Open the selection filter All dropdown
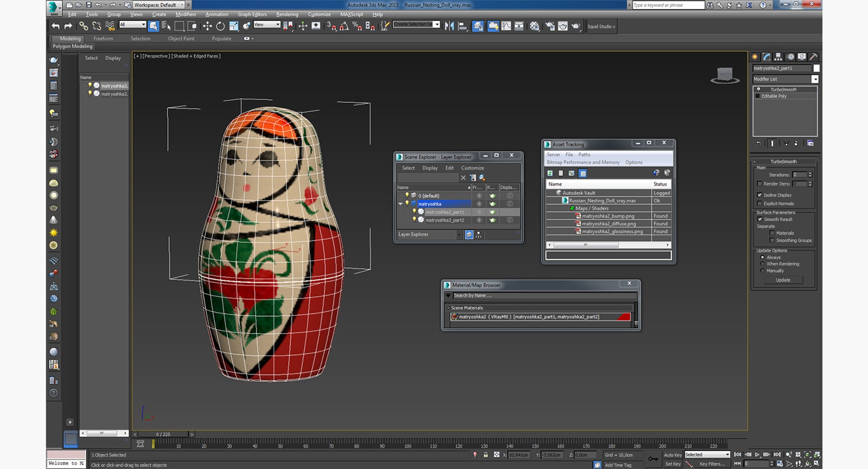This screenshot has height=469, width=868. coord(132,25)
